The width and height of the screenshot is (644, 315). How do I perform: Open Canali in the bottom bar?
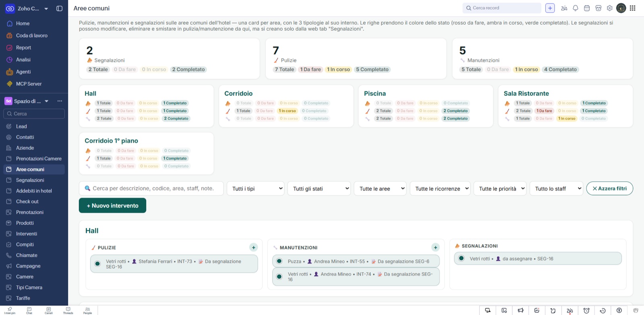[49, 311]
